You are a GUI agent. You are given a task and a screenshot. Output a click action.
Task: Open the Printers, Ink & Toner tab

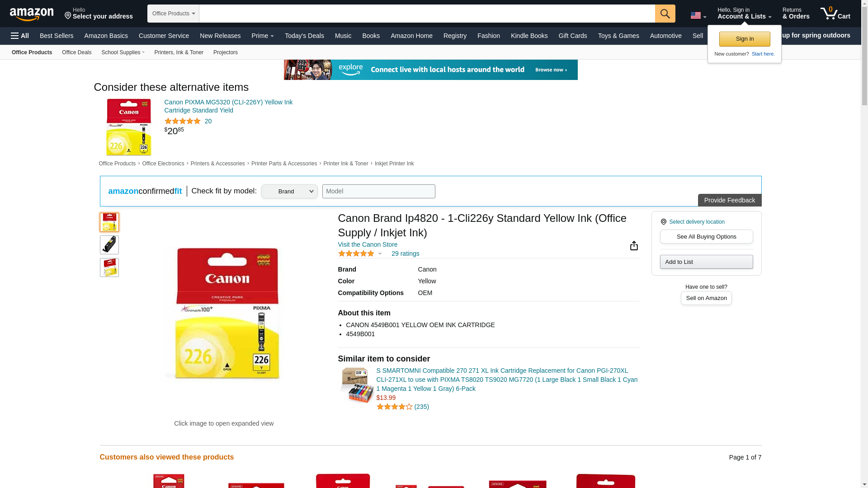[x=179, y=52]
